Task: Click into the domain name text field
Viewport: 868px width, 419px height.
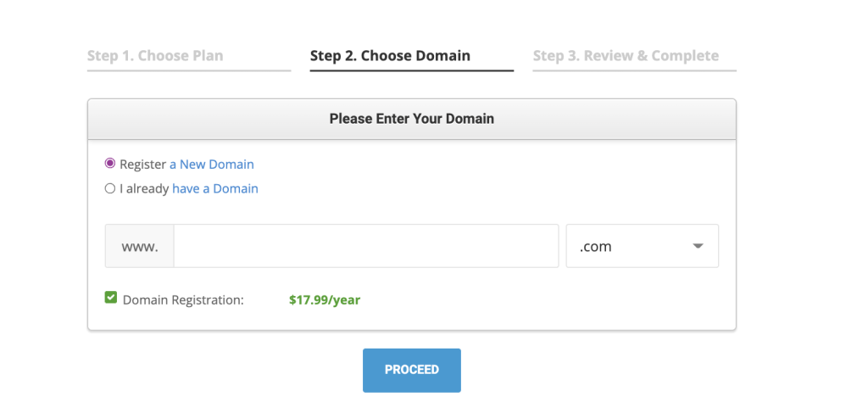Action: tap(365, 246)
